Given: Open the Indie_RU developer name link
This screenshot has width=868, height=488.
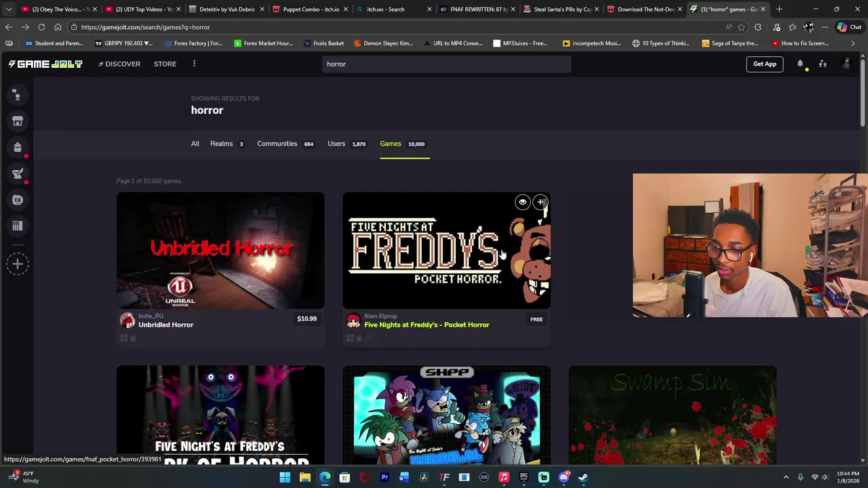Looking at the screenshot, I should pyautogui.click(x=151, y=316).
